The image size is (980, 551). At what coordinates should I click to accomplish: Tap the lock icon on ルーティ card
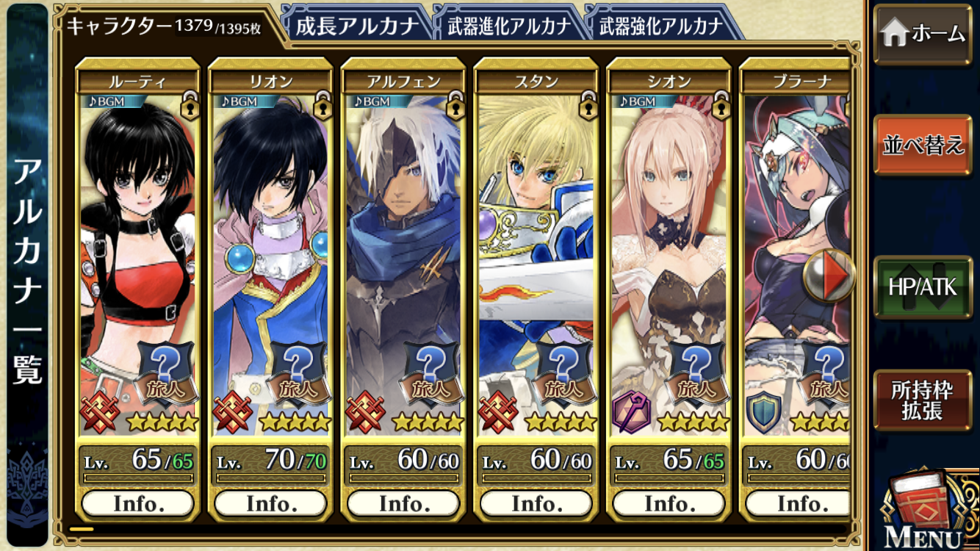(x=190, y=104)
